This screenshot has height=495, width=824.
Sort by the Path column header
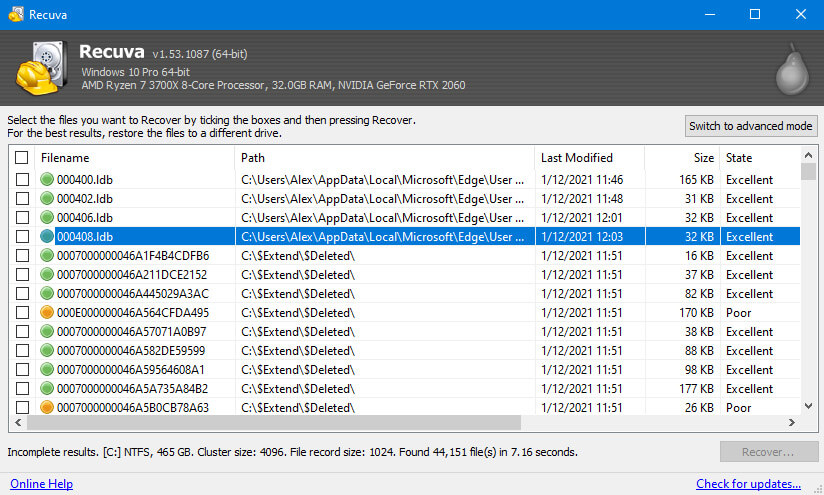point(385,158)
